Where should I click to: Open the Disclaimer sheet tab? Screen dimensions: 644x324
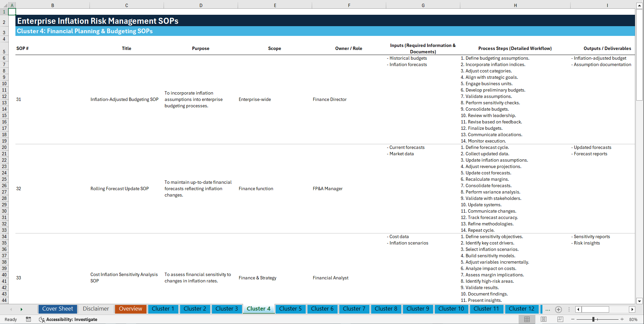96,309
